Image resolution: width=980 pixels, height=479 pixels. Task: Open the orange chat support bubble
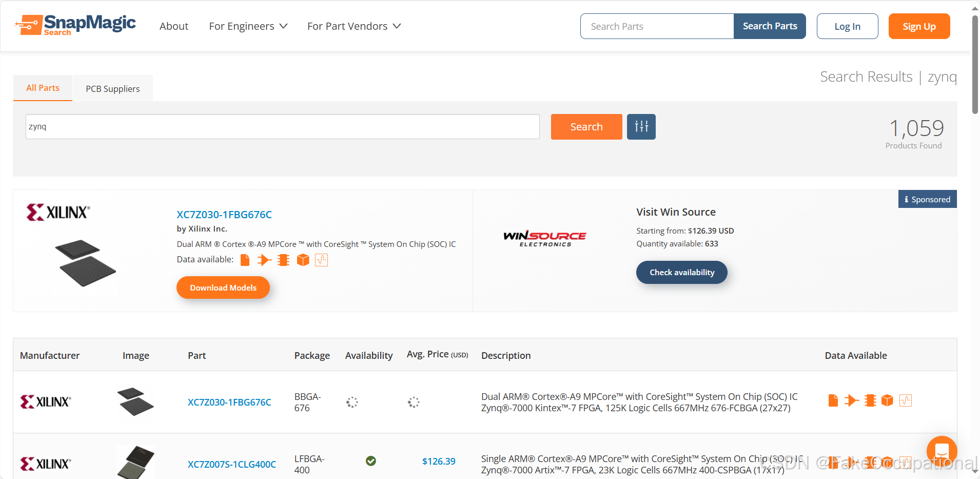click(x=942, y=451)
